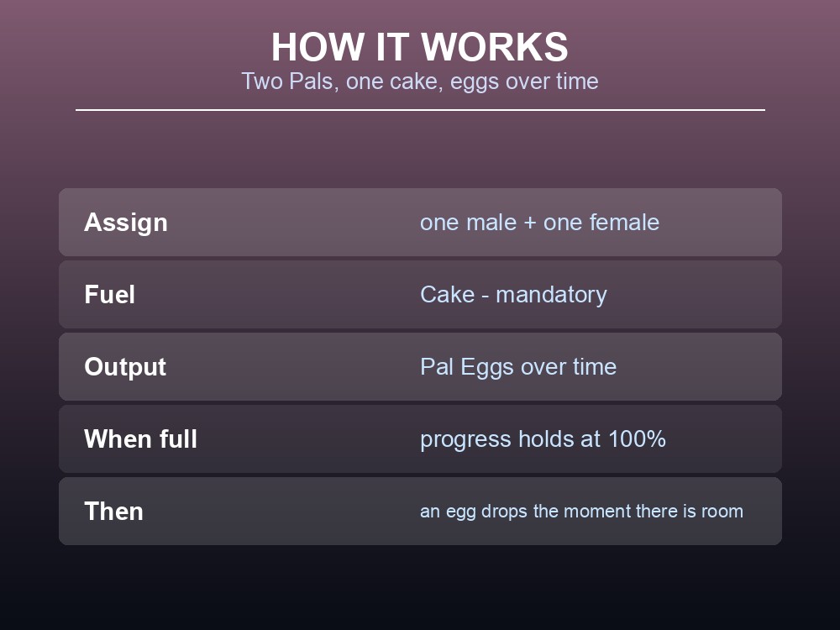Click empty area of the Assign card
Image resolution: width=840 pixels, height=630 pixels.
(293, 223)
